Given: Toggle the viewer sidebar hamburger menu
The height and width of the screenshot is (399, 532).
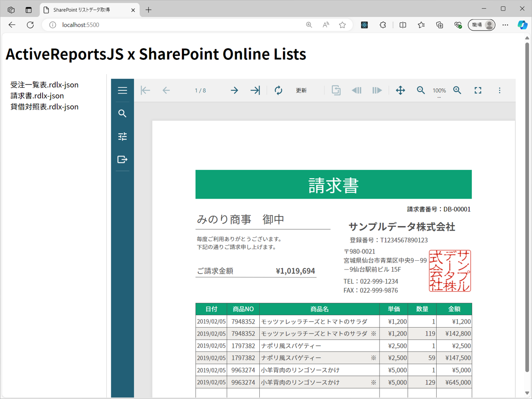Looking at the screenshot, I should coord(122,90).
